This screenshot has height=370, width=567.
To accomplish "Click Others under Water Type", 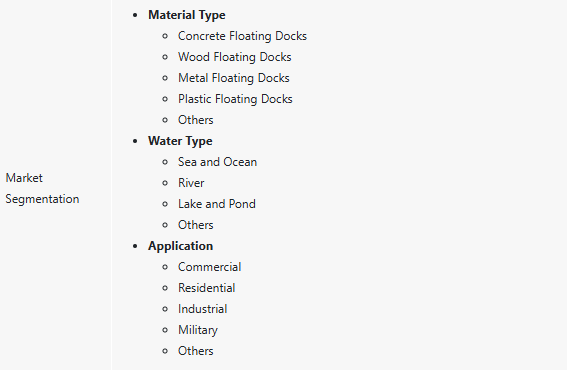I will pyautogui.click(x=196, y=225).
